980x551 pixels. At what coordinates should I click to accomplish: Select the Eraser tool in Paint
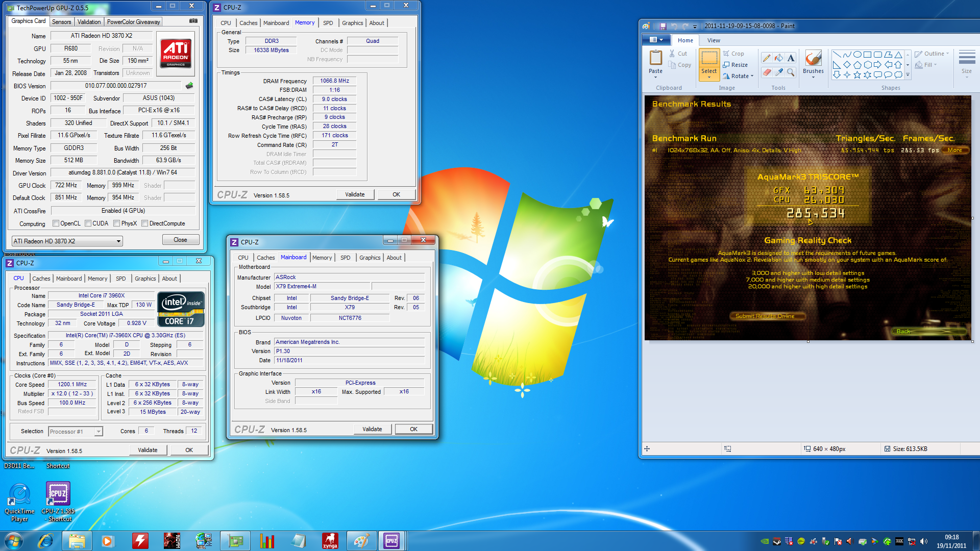[766, 72]
